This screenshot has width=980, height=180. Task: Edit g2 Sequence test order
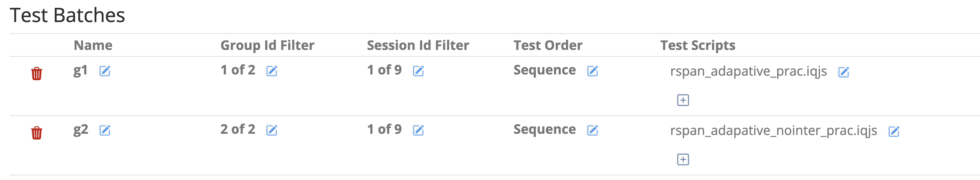(593, 130)
